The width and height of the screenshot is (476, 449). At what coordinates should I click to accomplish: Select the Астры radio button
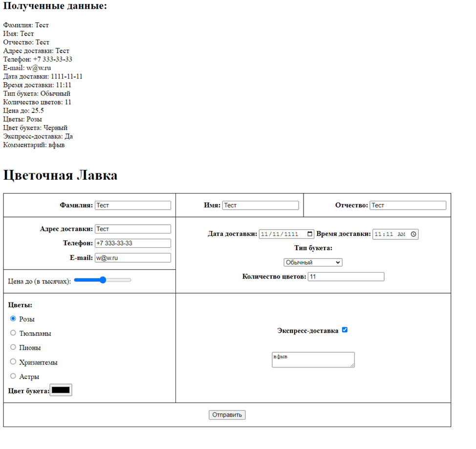13,376
